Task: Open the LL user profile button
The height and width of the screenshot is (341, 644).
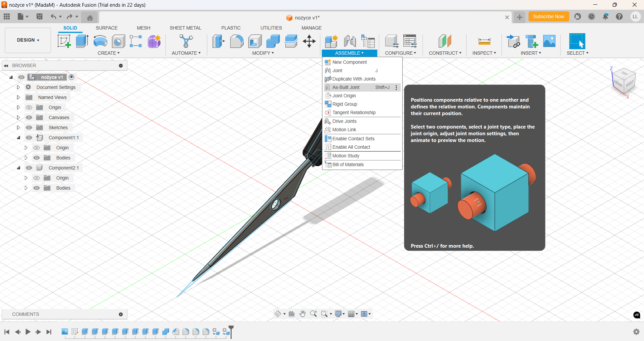Action: (635, 16)
